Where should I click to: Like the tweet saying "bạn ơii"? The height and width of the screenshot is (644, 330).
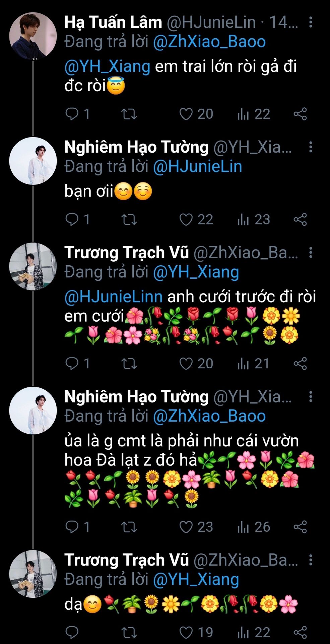pyautogui.click(x=186, y=220)
